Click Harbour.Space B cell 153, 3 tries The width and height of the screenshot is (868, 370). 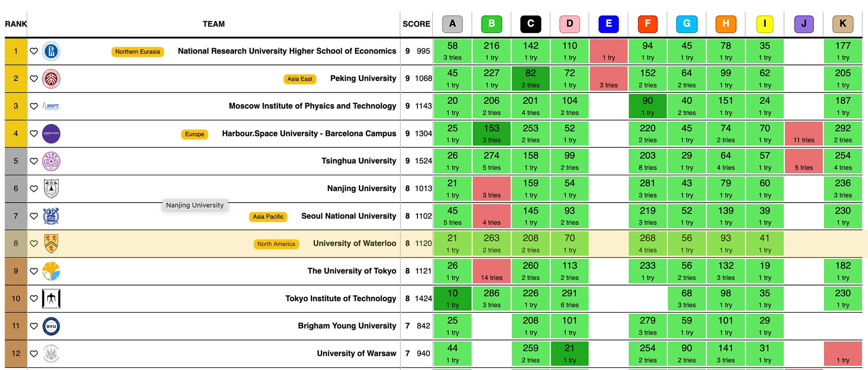point(491,133)
